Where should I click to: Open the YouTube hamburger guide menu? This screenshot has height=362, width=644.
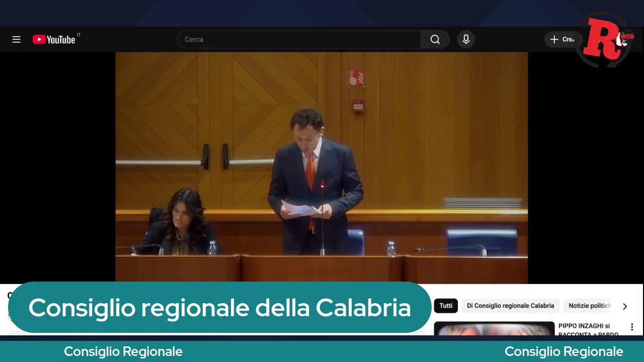pos(16,39)
